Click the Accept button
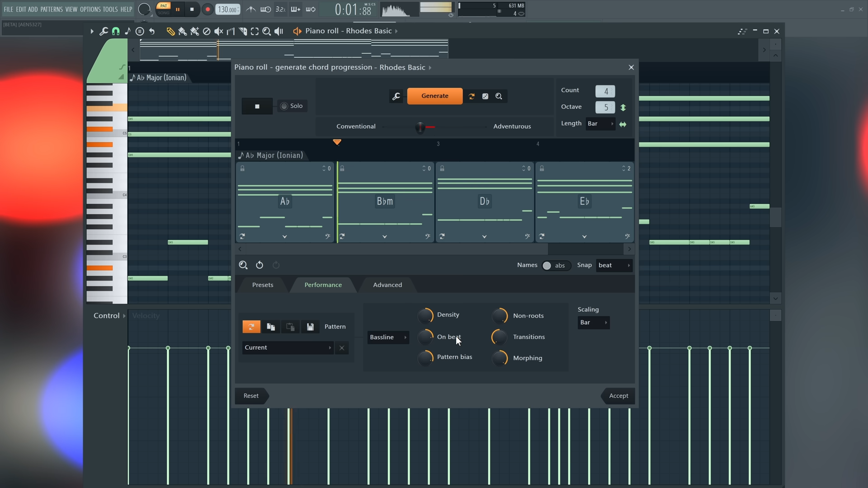 coord(618,396)
